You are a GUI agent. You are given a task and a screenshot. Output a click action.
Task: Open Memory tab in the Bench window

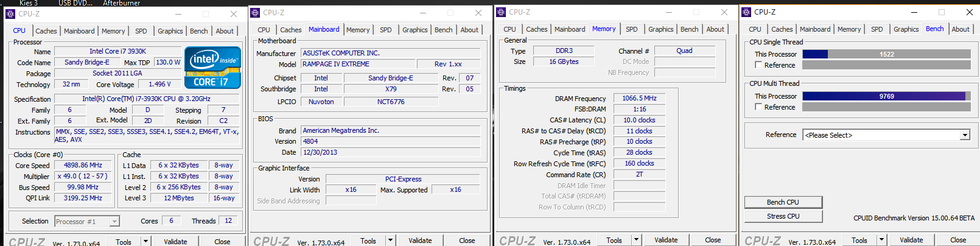pos(849,29)
